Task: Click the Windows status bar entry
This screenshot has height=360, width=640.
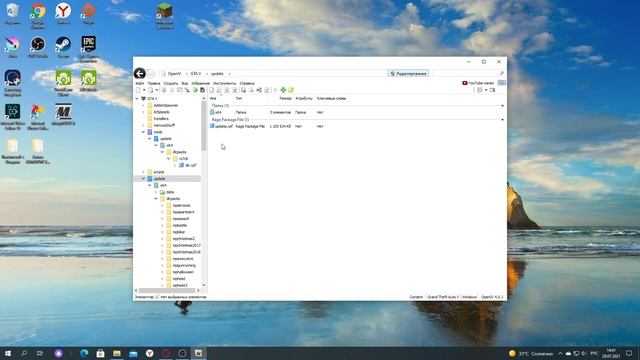Action: [469, 297]
